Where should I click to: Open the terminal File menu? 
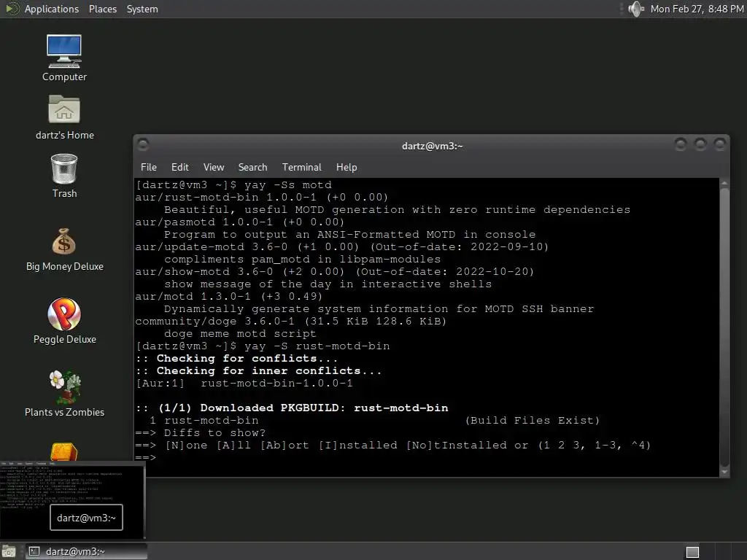coord(149,167)
